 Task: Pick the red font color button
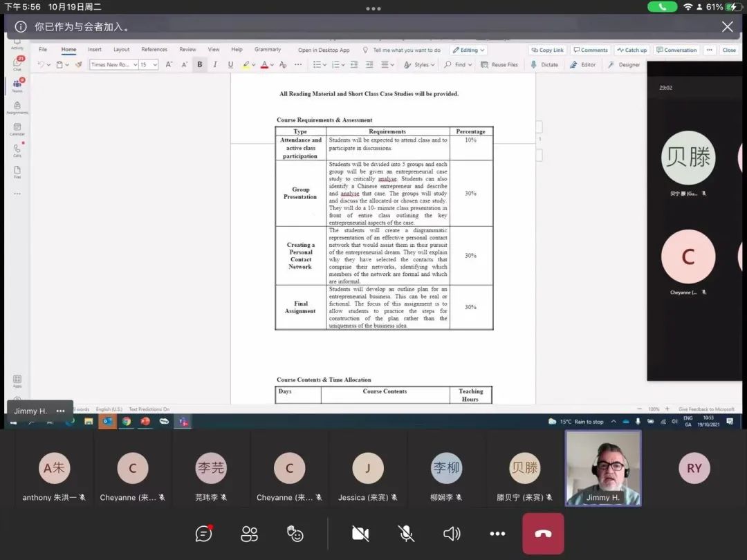pos(264,64)
